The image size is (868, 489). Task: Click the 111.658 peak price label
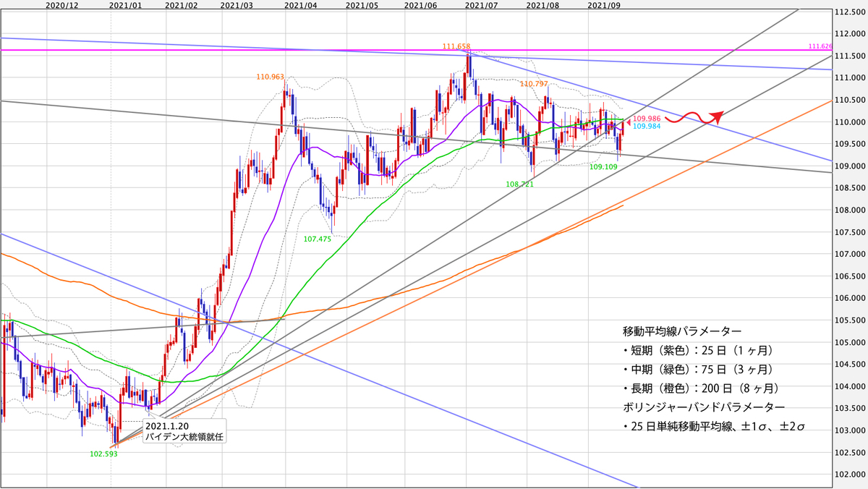[x=456, y=46]
